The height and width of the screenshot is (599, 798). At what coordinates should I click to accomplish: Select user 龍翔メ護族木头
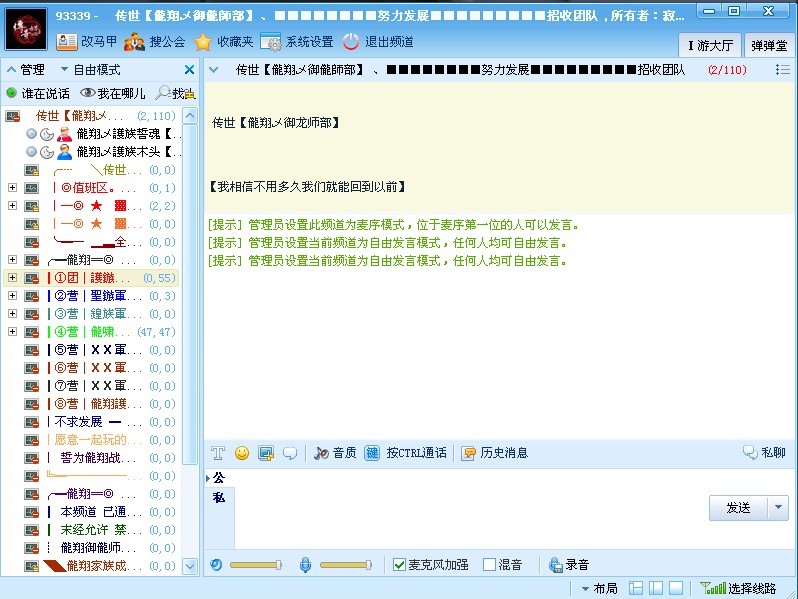[x=104, y=152]
